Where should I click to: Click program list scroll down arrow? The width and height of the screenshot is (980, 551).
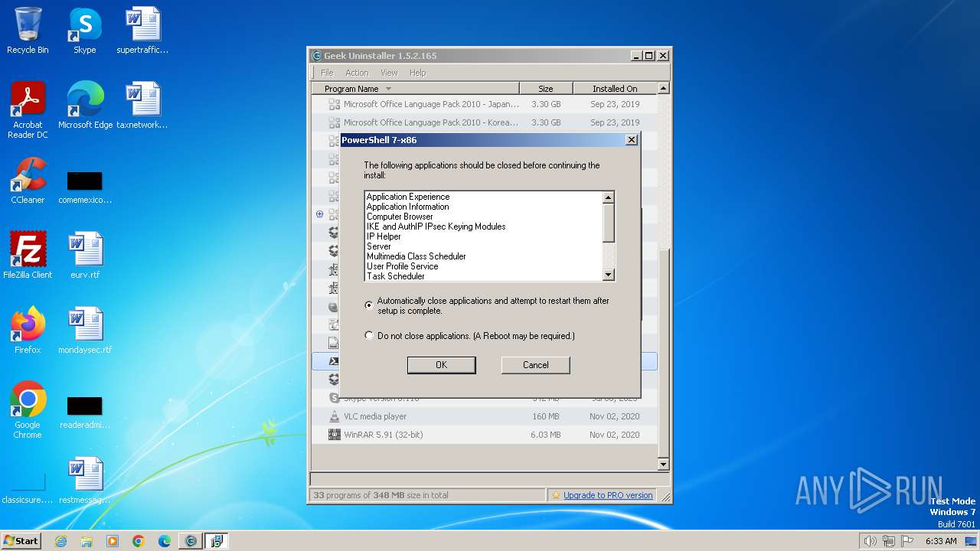click(x=664, y=465)
